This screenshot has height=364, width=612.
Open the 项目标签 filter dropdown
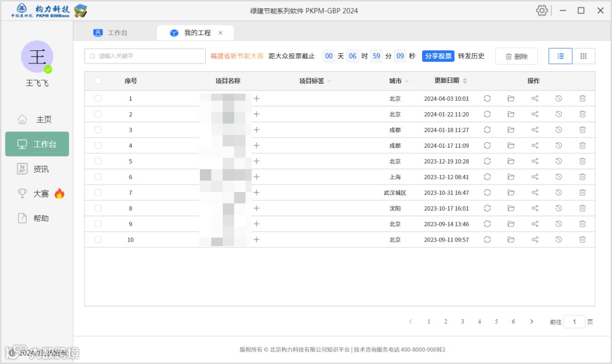tap(329, 81)
